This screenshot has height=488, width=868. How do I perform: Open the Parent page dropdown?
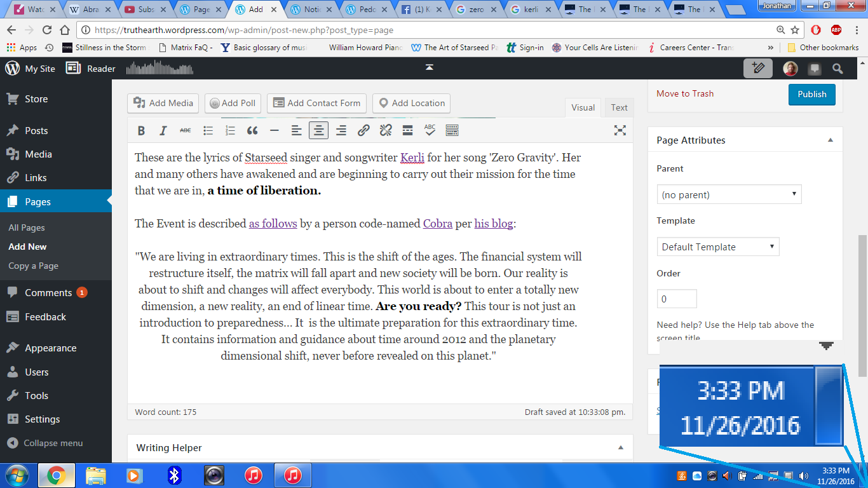(729, 194)
